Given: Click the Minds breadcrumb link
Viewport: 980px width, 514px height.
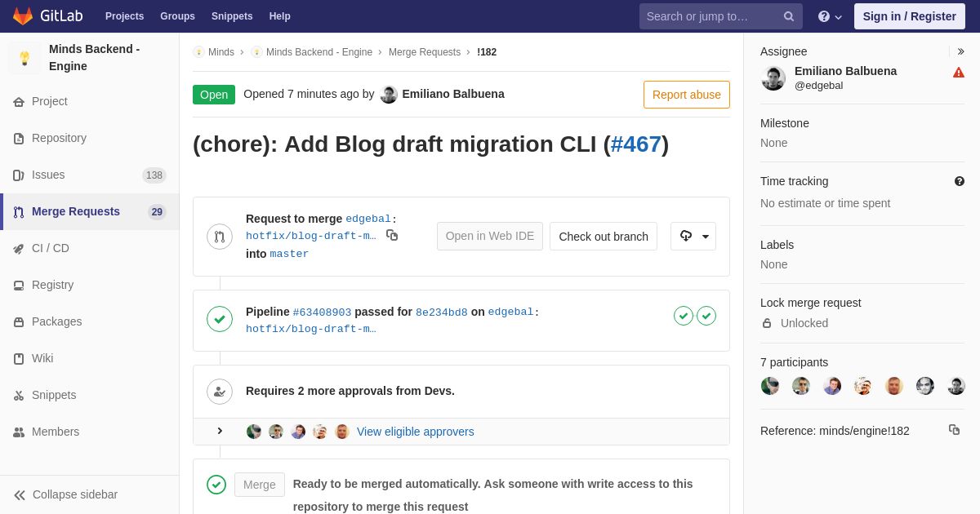Looking at the screenshot, I should (x=221, y=52).
